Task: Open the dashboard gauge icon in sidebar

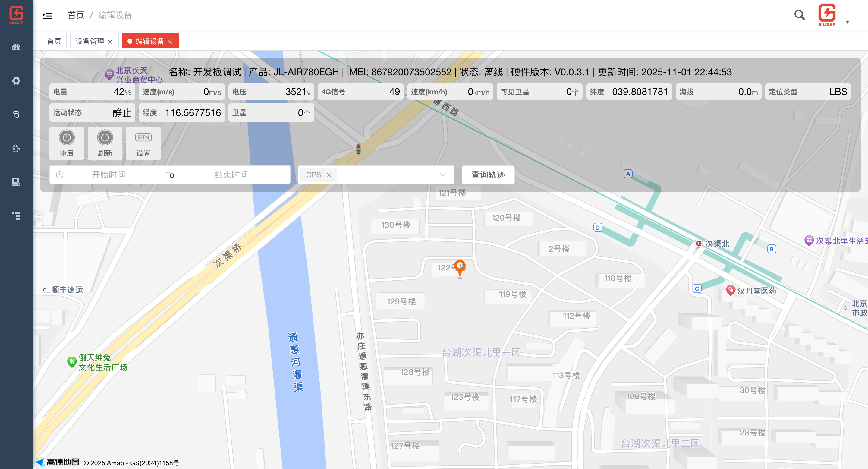Action: (16, 47)
